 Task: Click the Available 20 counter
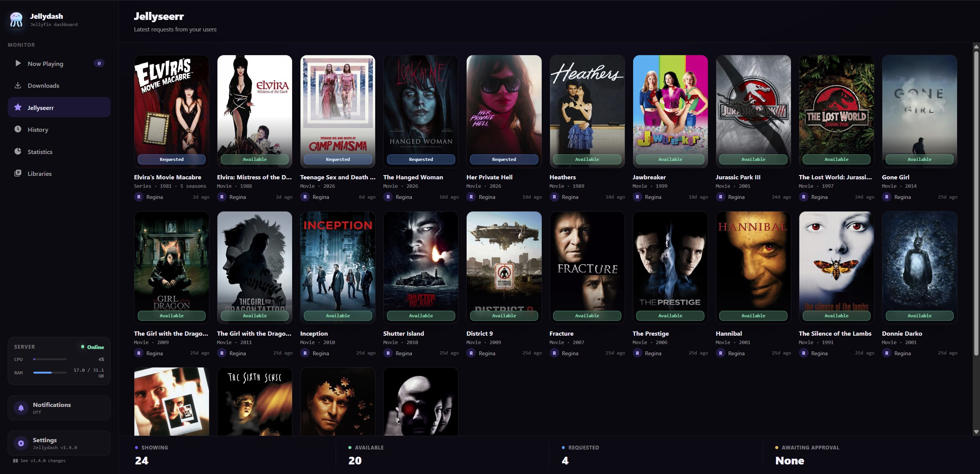click(366, 455)
